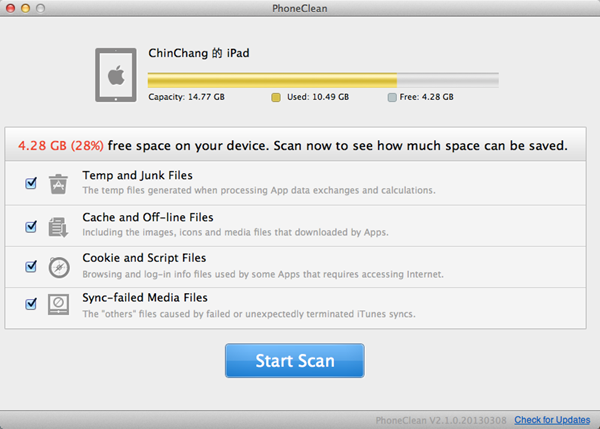Image resolution: width=600 pixels, height=429 pixels.
Task: Click the yellow Used storage color swatch
Action: pos(276,98)
